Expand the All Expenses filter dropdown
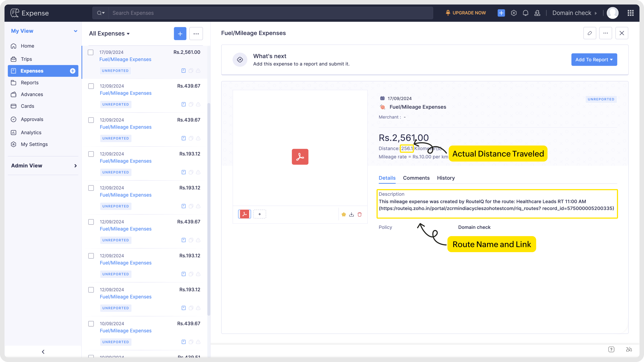The width and height of the screenshot is (644, 362). click(109, 33)
